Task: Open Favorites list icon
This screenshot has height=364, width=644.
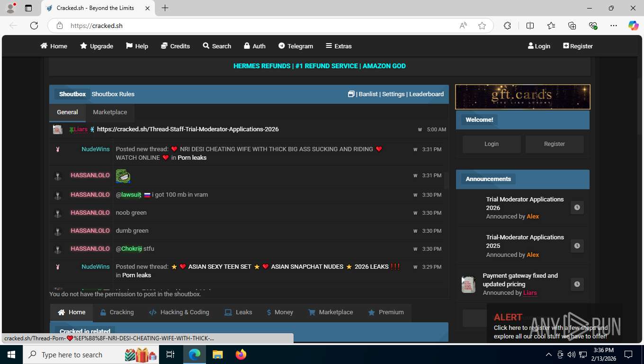Action: coord(551,26)
